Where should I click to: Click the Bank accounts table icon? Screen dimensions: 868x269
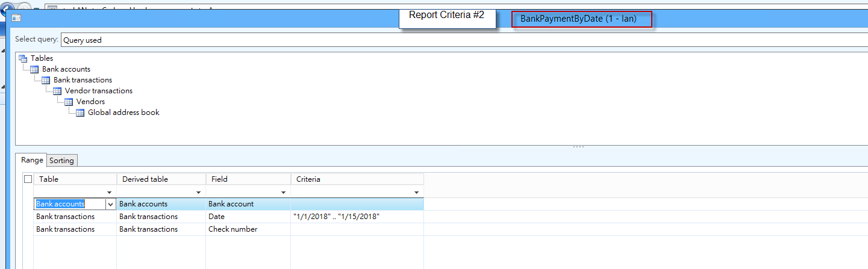(x=34, y=69)
